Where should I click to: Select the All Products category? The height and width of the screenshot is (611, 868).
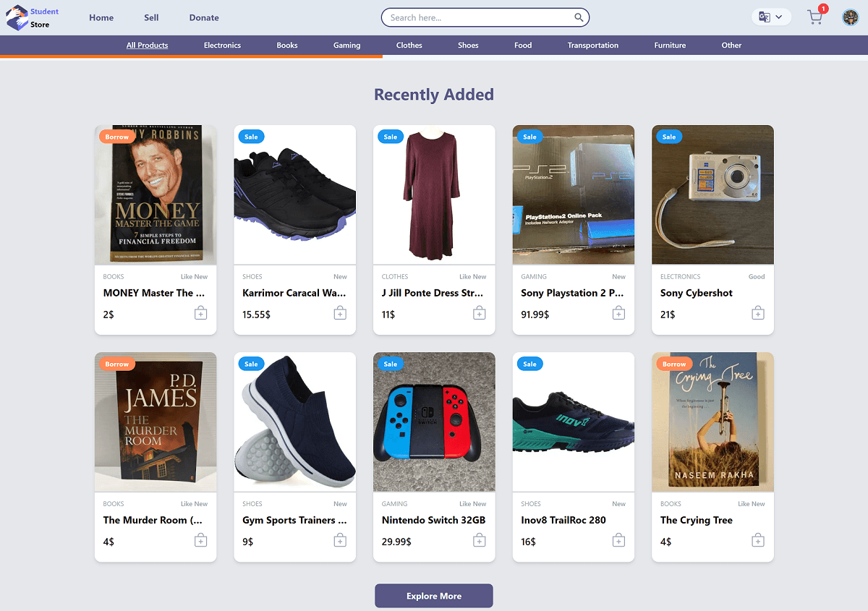147,45
